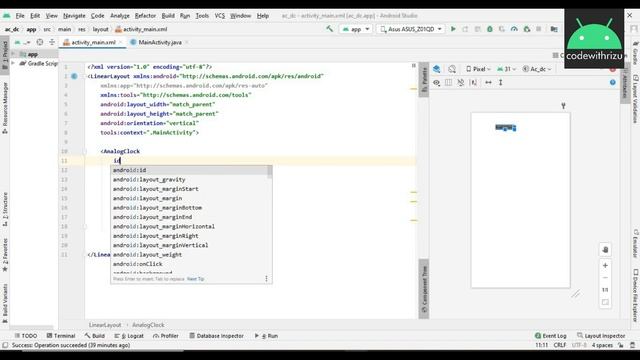Open the Build menu

click(168, 16)
